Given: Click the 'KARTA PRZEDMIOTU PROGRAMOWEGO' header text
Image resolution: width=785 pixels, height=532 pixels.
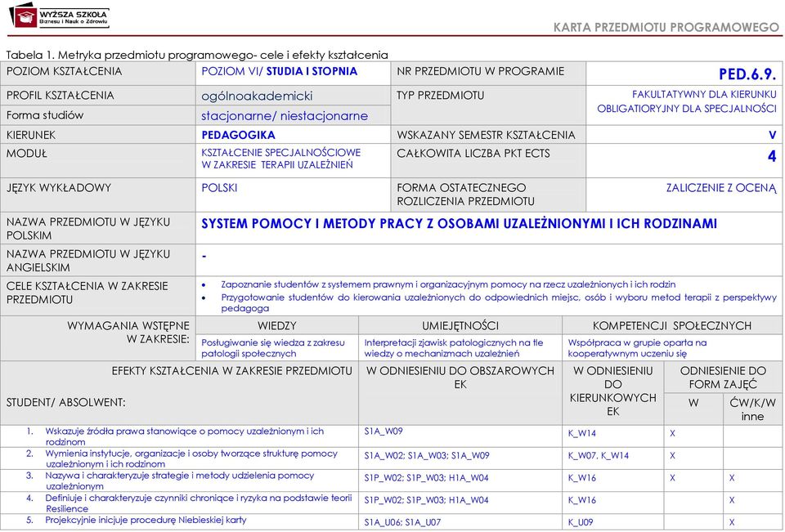Looking at the screenshot, I should 666,27.
